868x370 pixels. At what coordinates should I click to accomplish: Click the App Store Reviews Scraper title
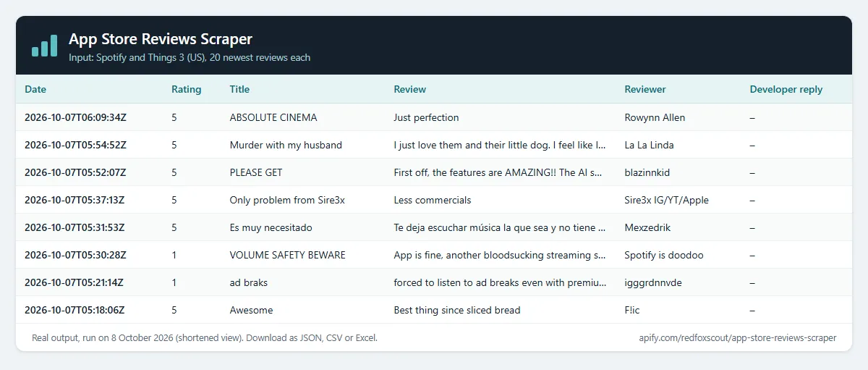coord(161,39)
